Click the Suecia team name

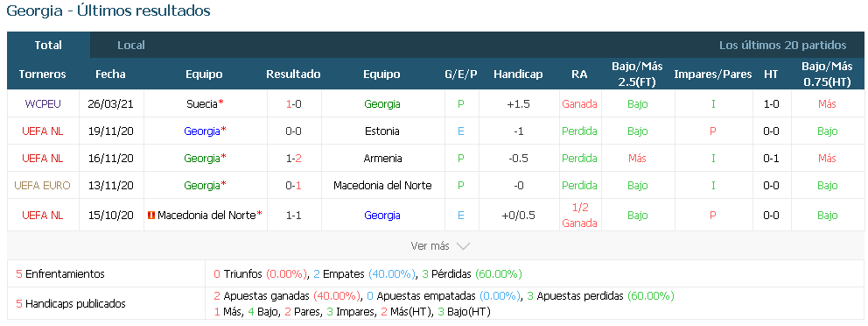coord(202,103)
